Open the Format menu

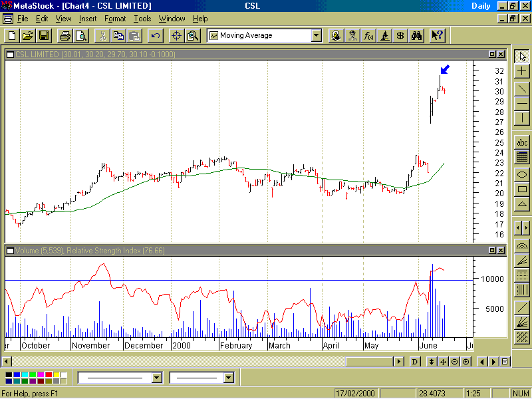115,19
